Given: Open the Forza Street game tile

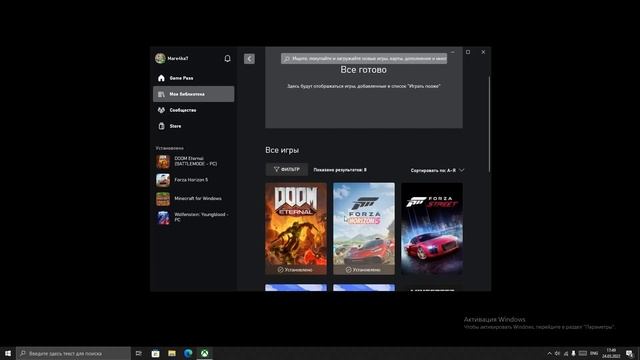Looking at the screenshot, I should (x=432, y=229).
